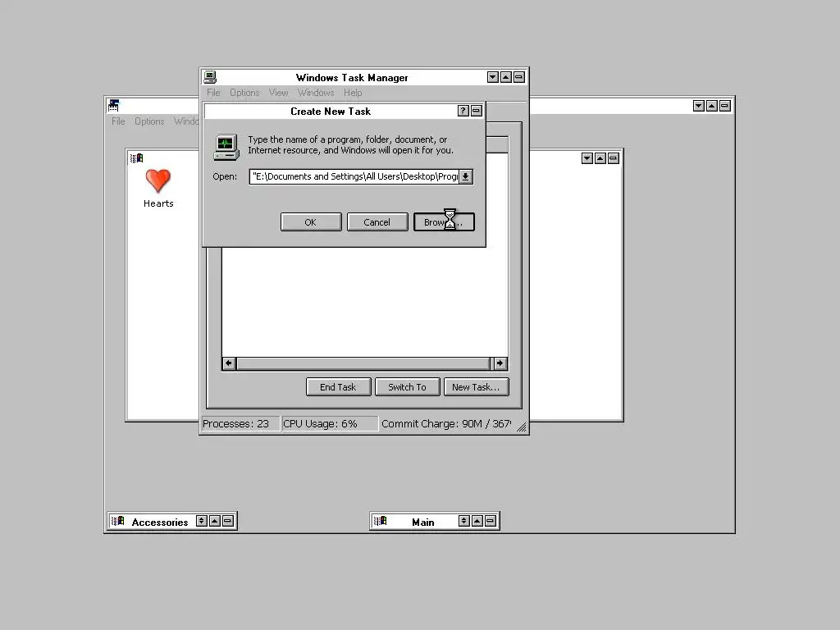This screenshot has height=630, width=840.
Task: Click the New Task... button
Action: (476, 387)
